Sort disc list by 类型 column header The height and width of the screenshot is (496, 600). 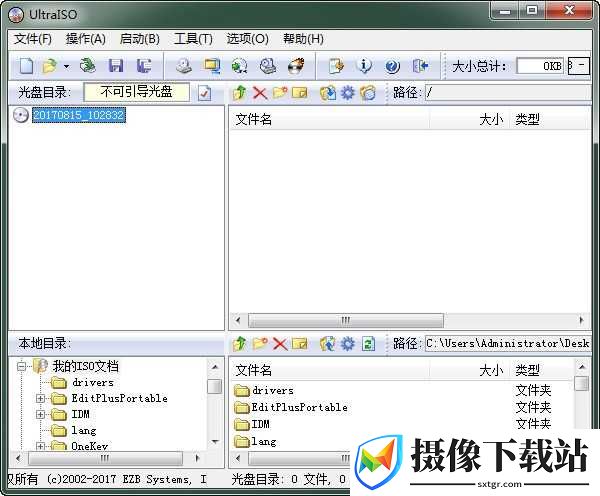(x=549, y=119)
